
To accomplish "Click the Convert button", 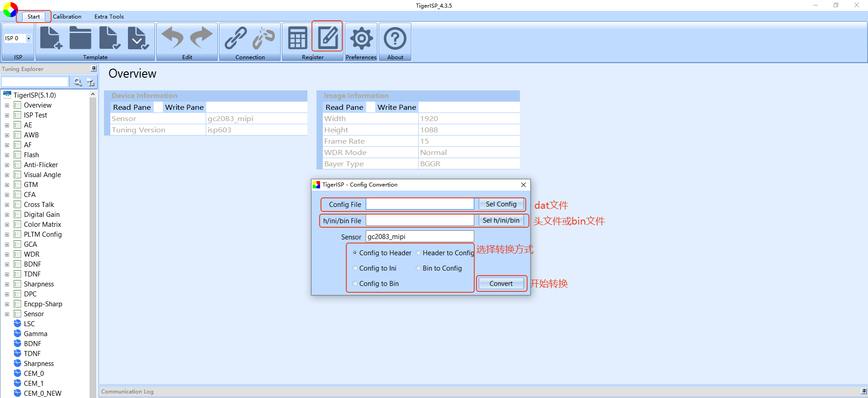I will [501, 284].
